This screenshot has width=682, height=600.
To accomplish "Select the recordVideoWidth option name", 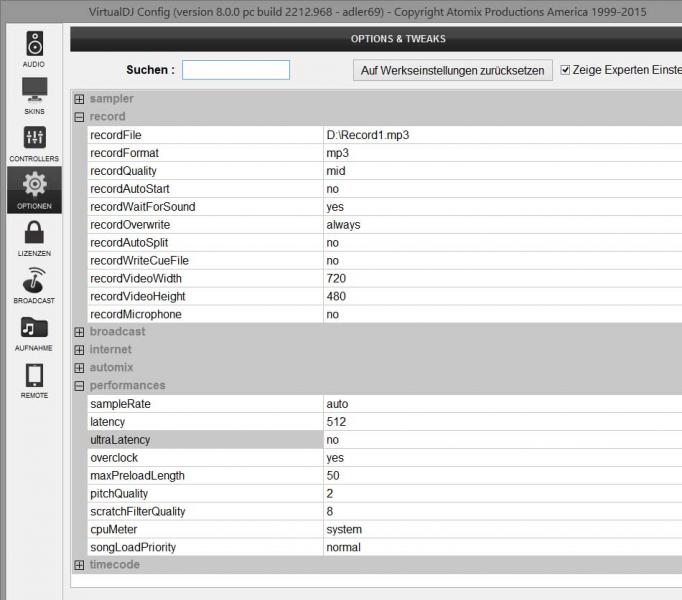I will tap(136, 278).
